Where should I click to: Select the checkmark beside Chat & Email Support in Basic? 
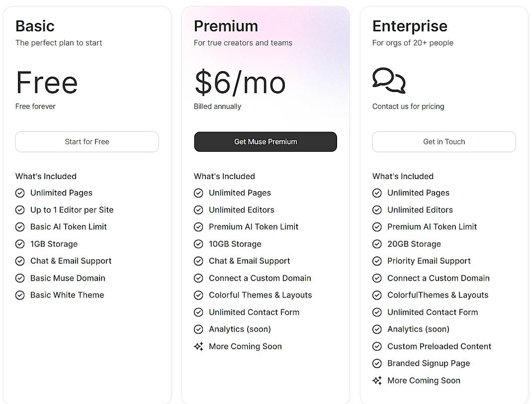[20, 261]
